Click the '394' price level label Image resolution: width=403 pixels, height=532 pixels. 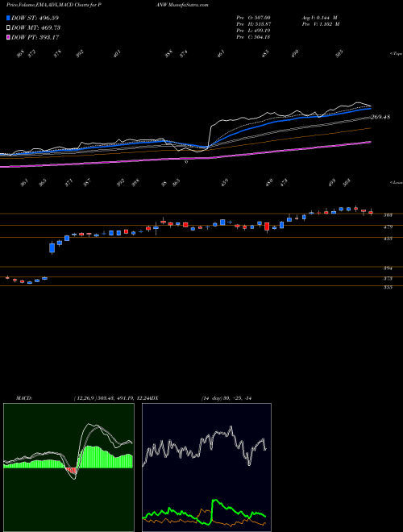click(x=388, y=268)
